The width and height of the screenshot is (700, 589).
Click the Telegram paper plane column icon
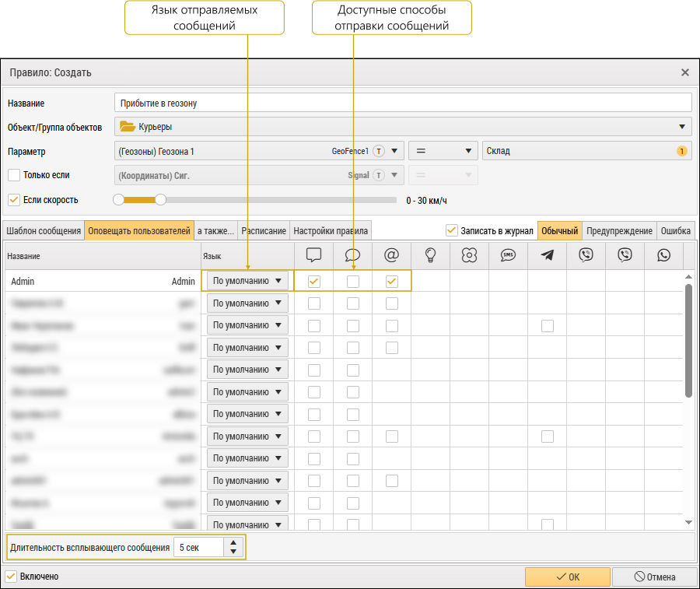tap(547, 255)
